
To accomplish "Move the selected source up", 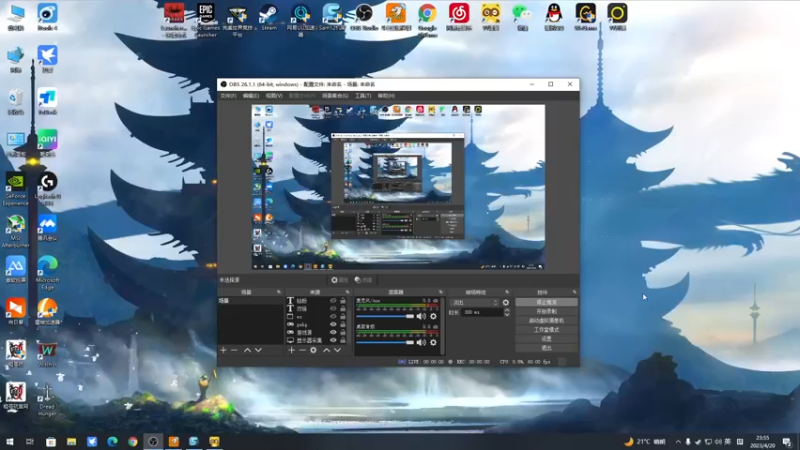I will (x=327, y=351).
